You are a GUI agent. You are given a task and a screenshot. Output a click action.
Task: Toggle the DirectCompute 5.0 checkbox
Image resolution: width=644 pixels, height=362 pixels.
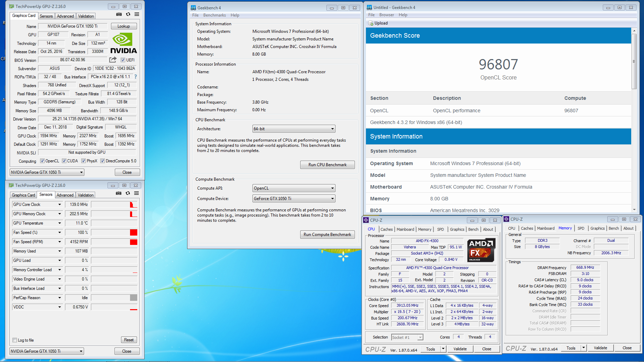(102, 161)
